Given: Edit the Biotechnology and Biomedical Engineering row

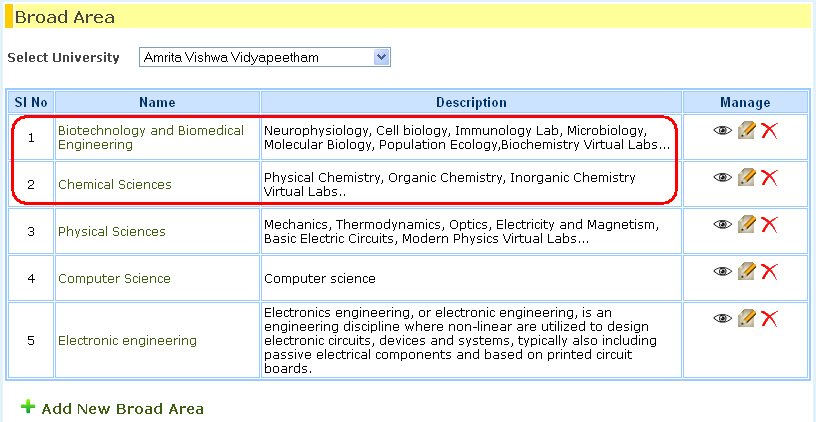Looking at the screenshot, I should pos(746,130).
